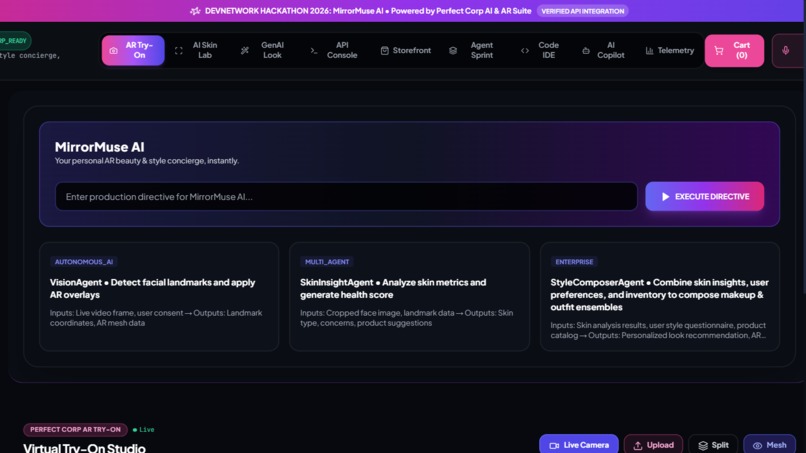Click the PERFECT CORP AR TRY-ON badge
This screenshot has width=806, height=453.
point(75,429)
